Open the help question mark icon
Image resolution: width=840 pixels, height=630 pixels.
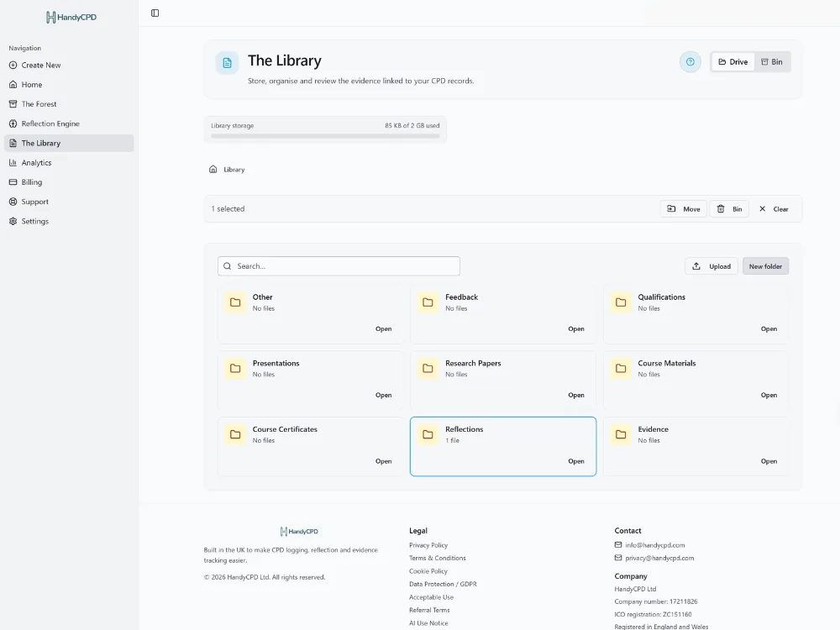click(690, 61)
